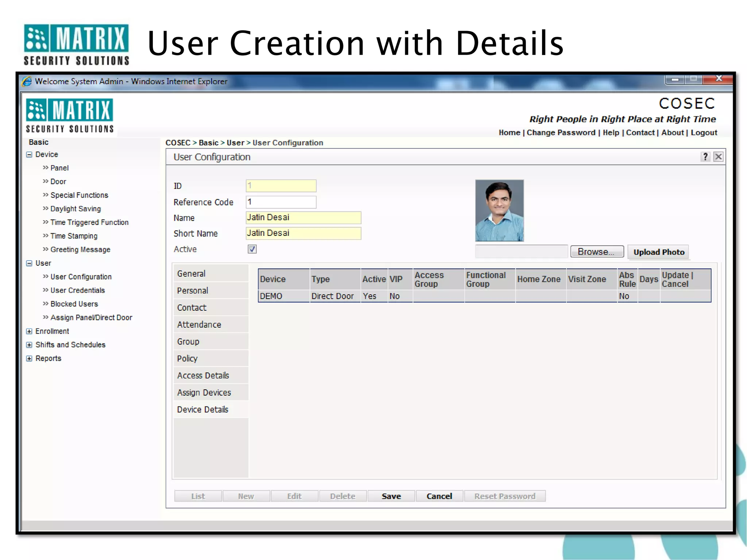
Task: Click the Functional Group column header
Action: 490,280
